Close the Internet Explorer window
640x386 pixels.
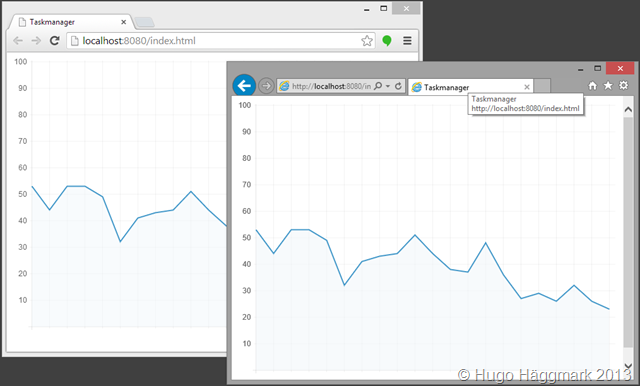point(620,68)
